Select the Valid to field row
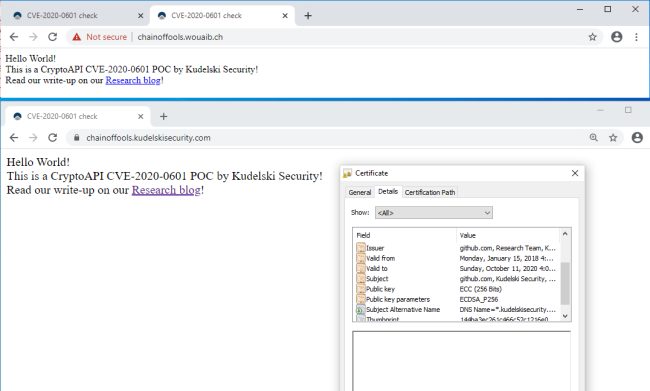The height and width of the screenshot is (391, 650). point(457,269)
